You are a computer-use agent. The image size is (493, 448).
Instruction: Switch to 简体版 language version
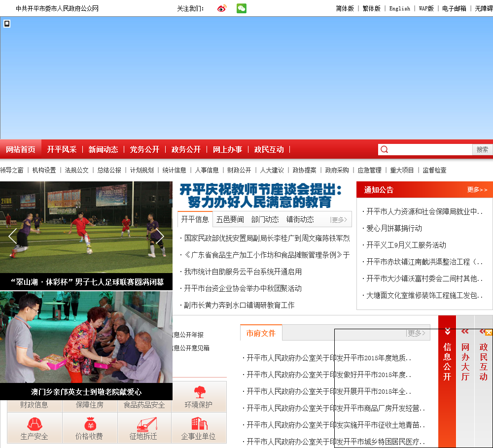coord(345,8)
